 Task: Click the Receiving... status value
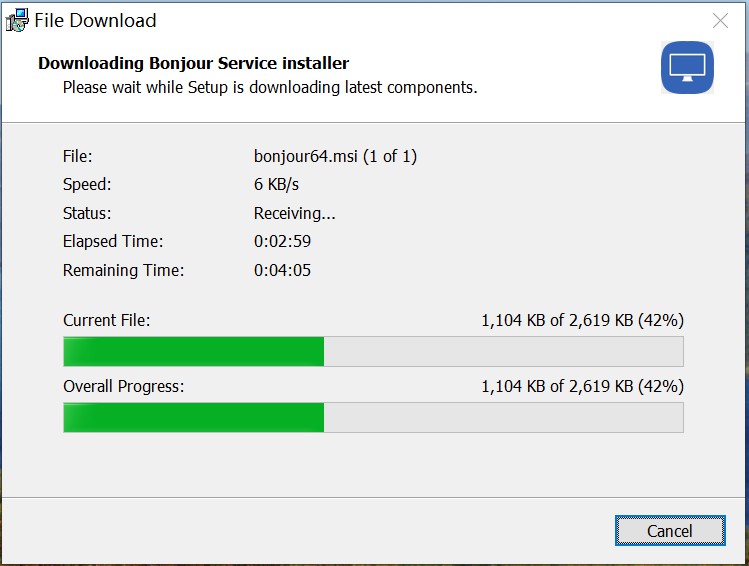coord(295,213)
